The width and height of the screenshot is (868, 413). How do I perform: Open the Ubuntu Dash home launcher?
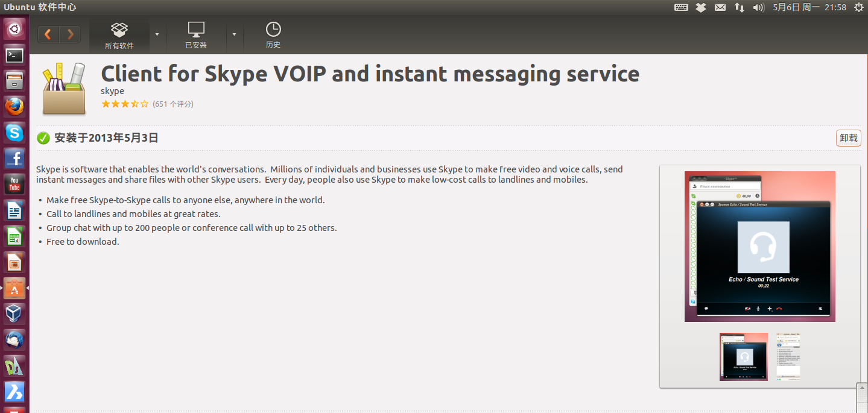(x=14, y=28)
